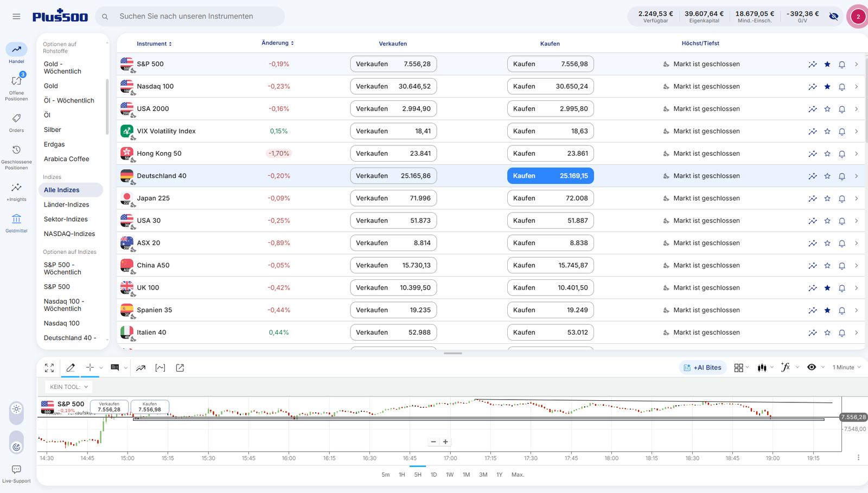The width and height of the screenshot is (868, 493).
Task: Add Deutschland 40 to favorites
Action: (827, 176)
